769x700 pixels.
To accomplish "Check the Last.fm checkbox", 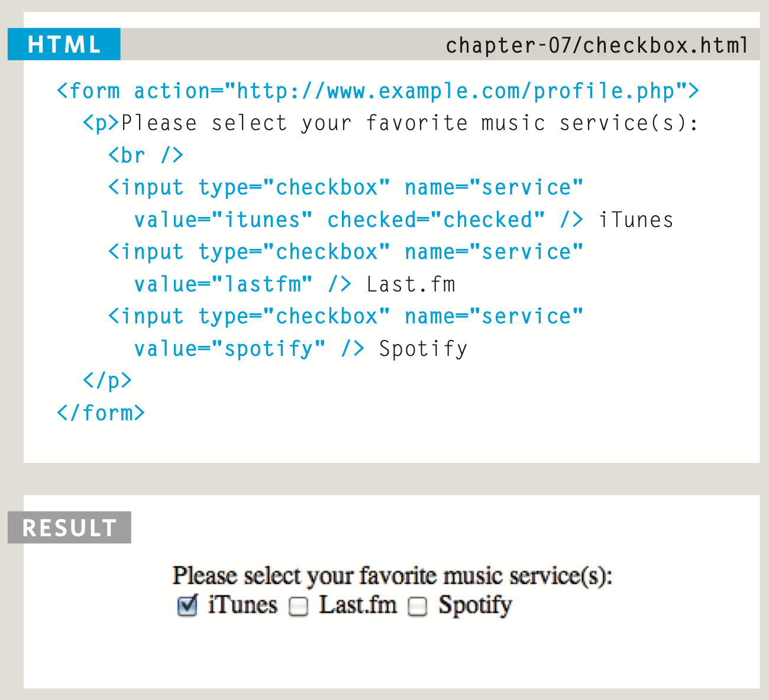I will tap(299, 607).
